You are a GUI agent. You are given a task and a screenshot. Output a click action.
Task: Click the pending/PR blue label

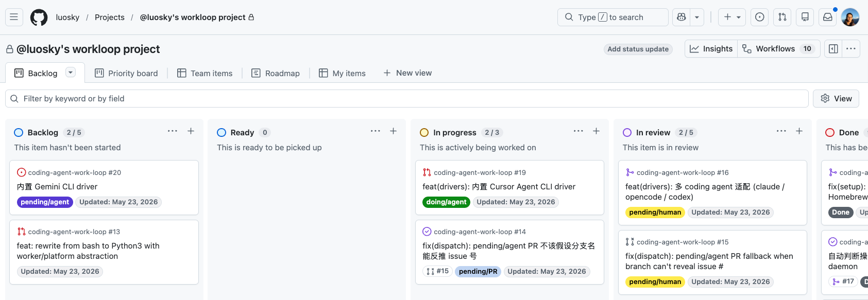478,272
